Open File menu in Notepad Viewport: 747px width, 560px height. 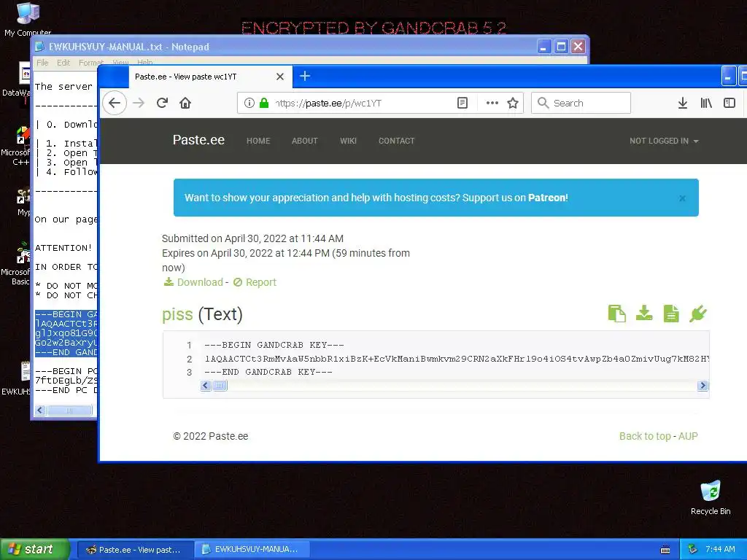point(42,63)
